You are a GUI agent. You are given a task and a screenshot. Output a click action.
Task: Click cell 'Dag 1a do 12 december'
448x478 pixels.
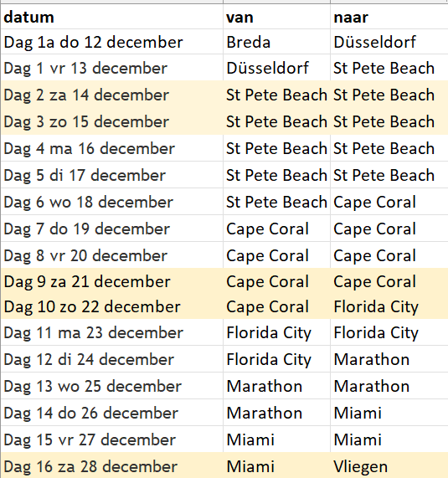point(111,42)
